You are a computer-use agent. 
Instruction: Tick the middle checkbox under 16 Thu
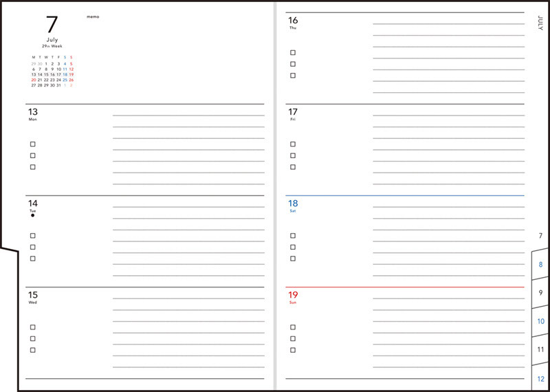(293, 64)
